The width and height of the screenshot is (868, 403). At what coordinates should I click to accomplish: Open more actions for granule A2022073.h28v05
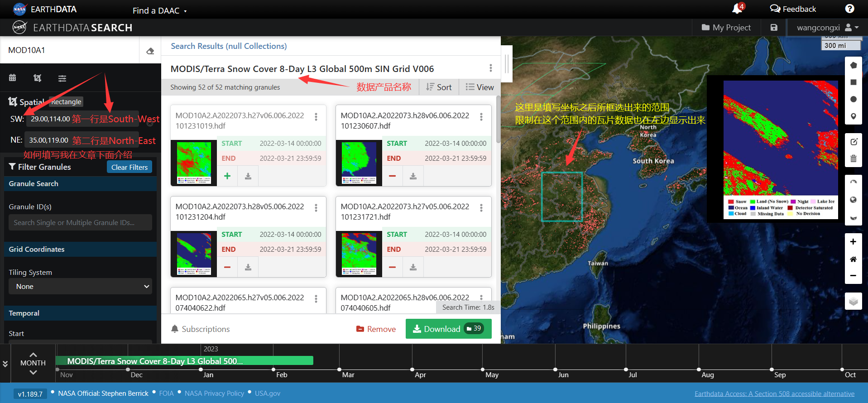[x=316, y=207]
